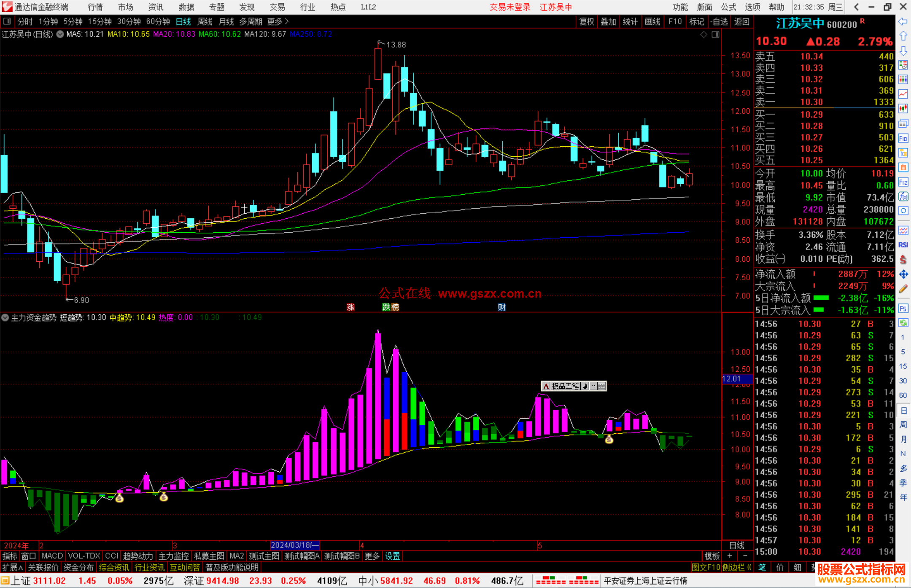The width and height of the screenshot is (911, 588).
Task: Click the 设置 button in indicator bar
Action: [x=392, y=556]
